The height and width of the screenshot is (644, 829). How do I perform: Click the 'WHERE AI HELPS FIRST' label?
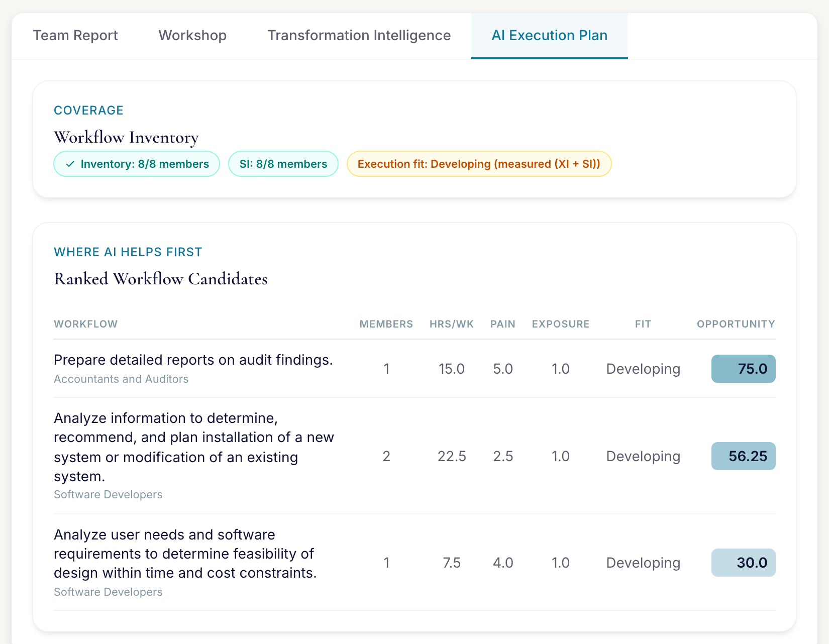128,252
